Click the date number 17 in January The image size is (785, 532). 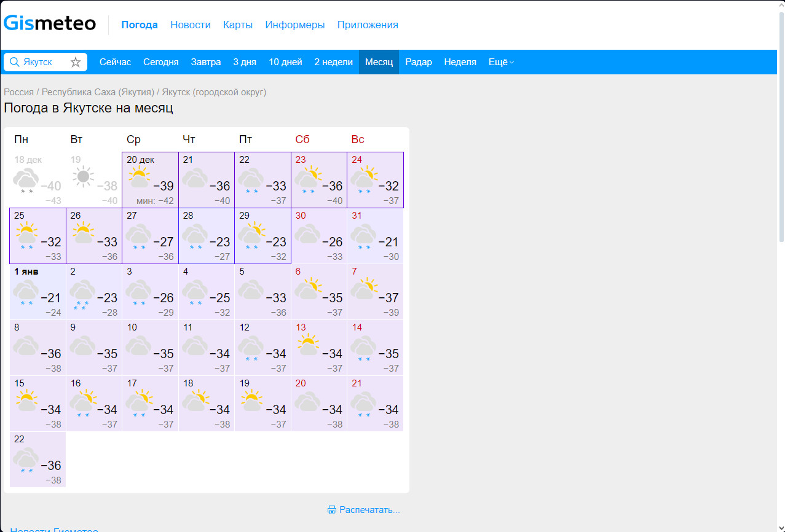(x=132, y=383)
